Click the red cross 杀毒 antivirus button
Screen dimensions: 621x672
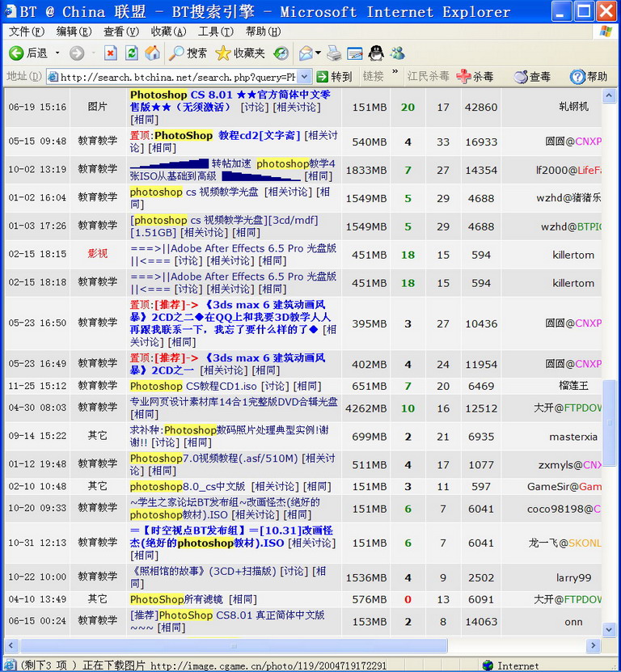pyautogui.click(x=475, y=77)
